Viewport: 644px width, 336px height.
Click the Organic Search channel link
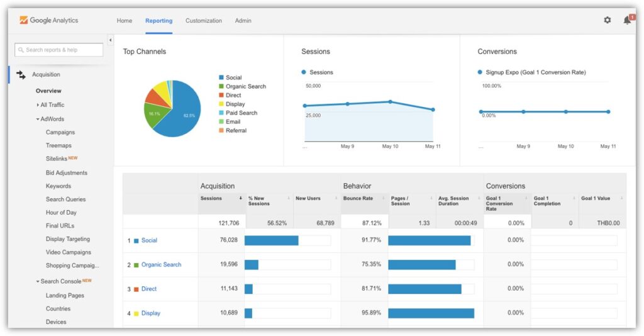pyautogui.click(x=161, y=264)
